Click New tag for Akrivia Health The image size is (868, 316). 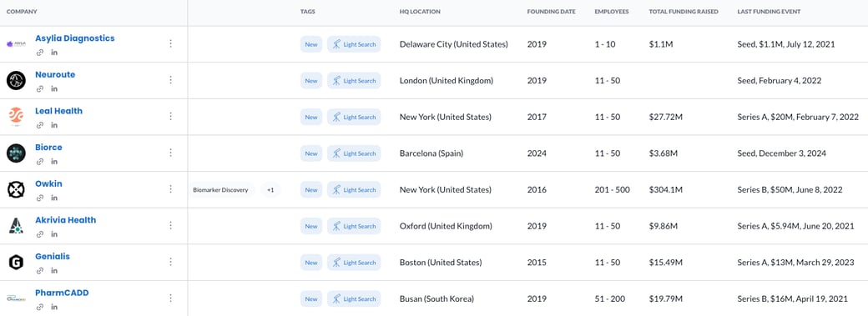pos(311,226)
